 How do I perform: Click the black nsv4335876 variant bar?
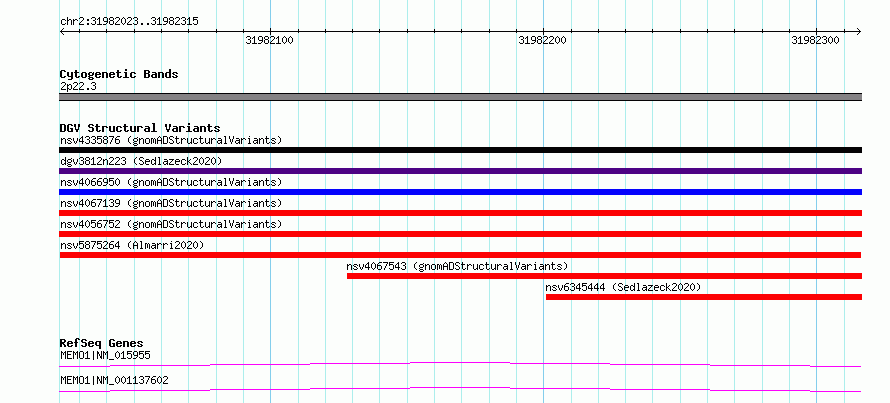(460, 150)
